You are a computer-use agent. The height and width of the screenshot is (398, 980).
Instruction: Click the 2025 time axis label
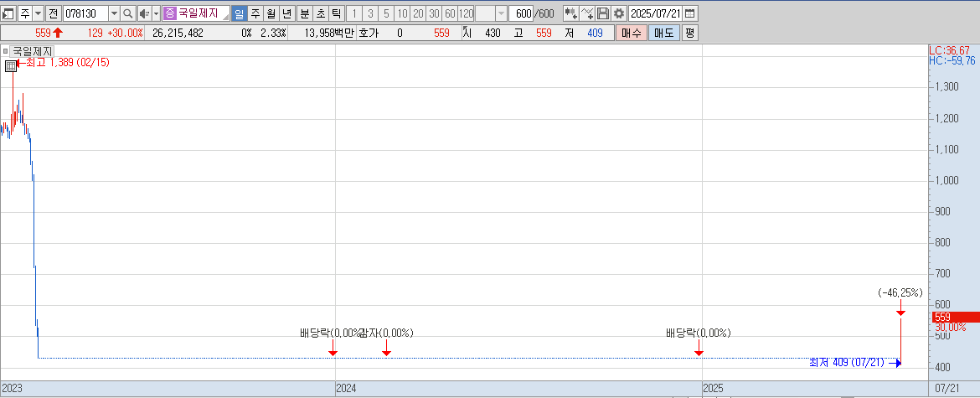pyautogui.click(x=713, y=389)
